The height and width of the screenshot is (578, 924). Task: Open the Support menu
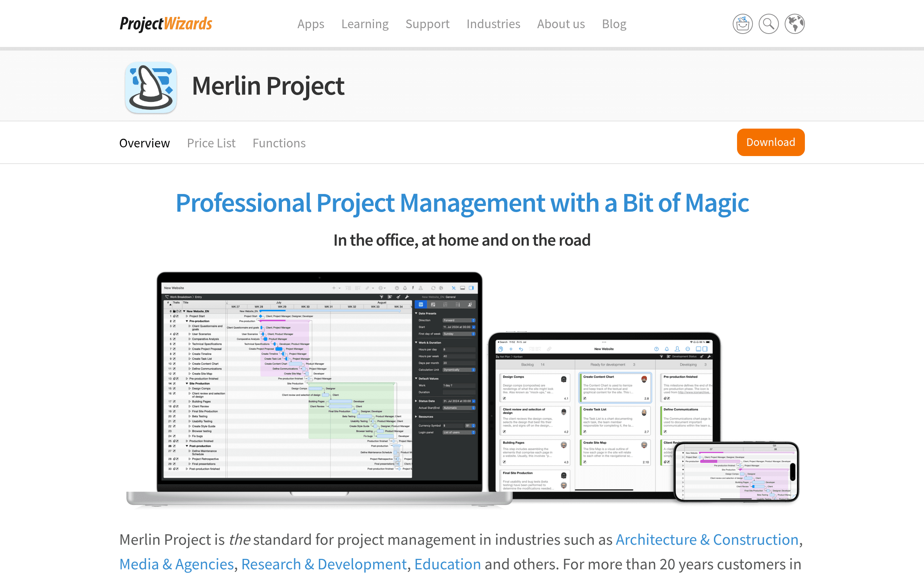pos(427,24)
